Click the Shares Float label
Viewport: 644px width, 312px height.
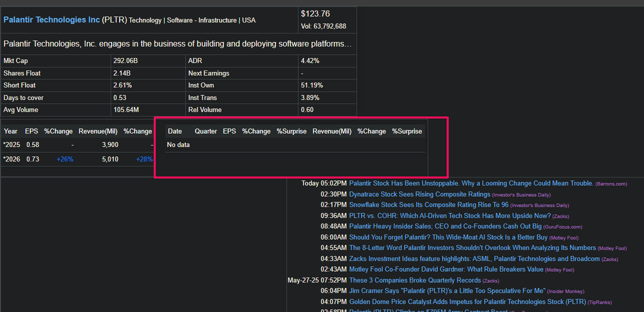pos(22,73)
